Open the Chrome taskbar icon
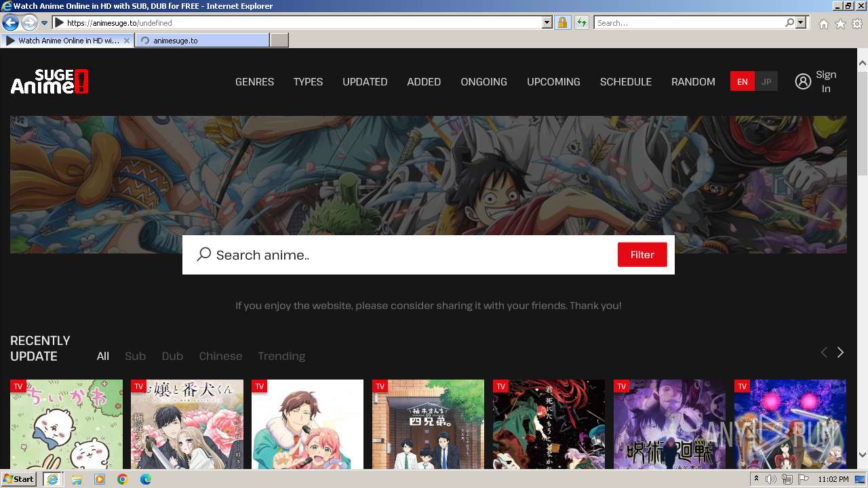 click(123, 479)
